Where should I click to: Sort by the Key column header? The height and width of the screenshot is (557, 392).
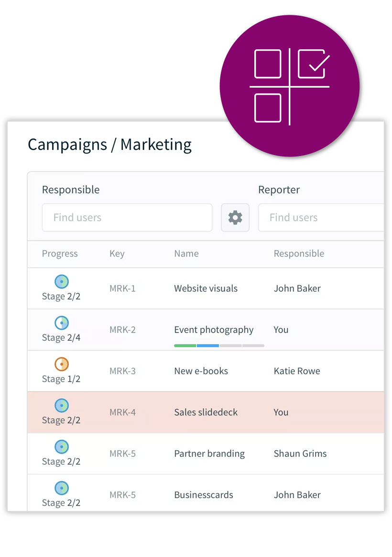pos(117,254)
